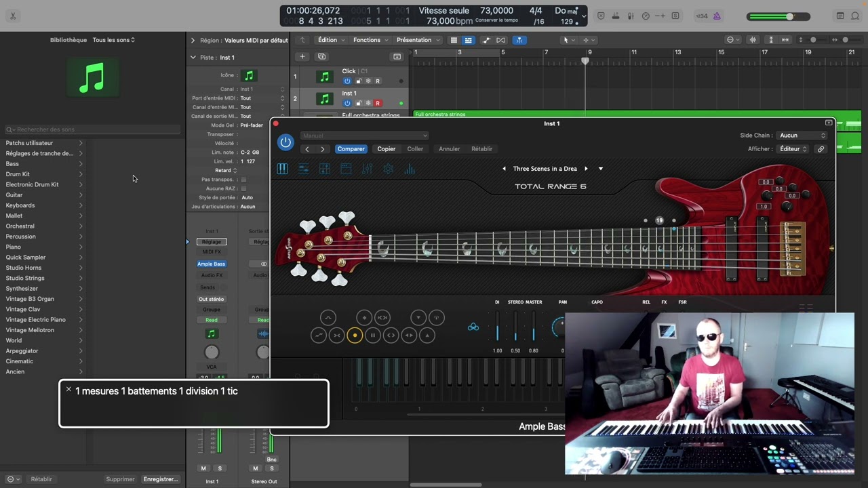Screen dimensions: 868x488
Task: Open the plugin Tab player panel icon
Action: tap(325, 169)
